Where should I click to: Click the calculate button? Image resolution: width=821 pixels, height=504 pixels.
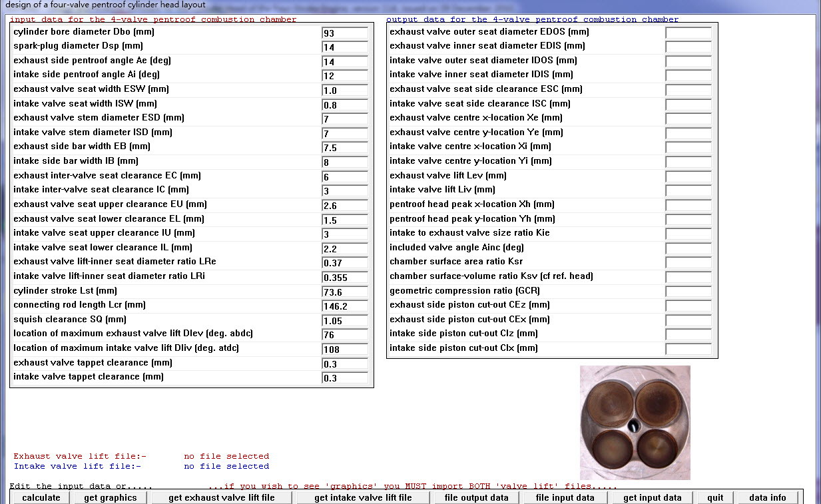pyautogui.click(x=41, y=497)
